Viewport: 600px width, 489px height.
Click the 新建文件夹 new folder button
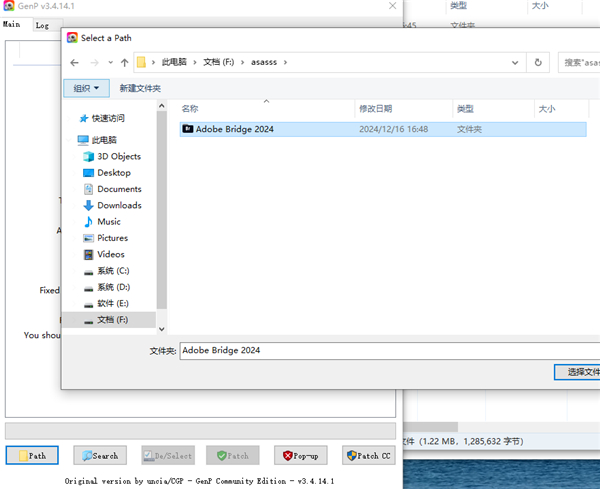coord(140,88)
